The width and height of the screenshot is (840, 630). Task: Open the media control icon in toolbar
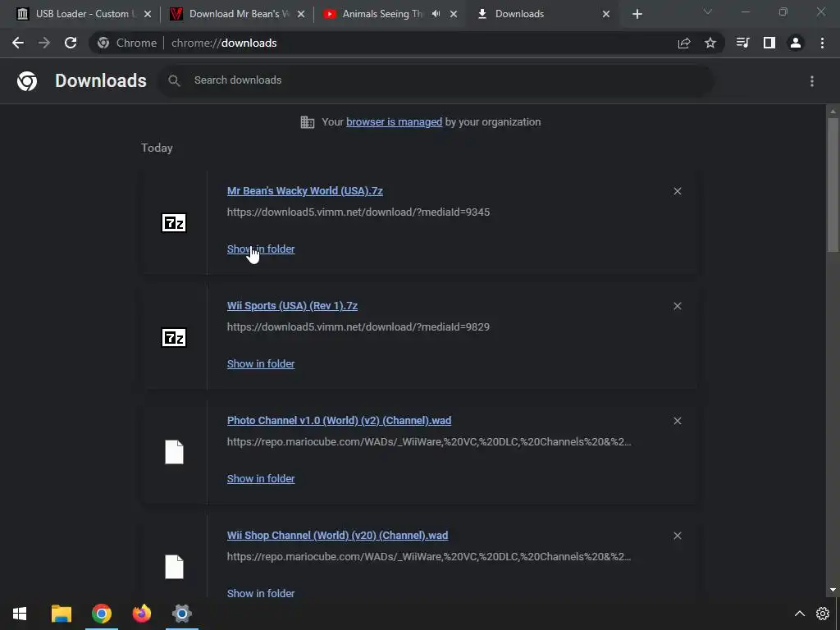[743, 43]
